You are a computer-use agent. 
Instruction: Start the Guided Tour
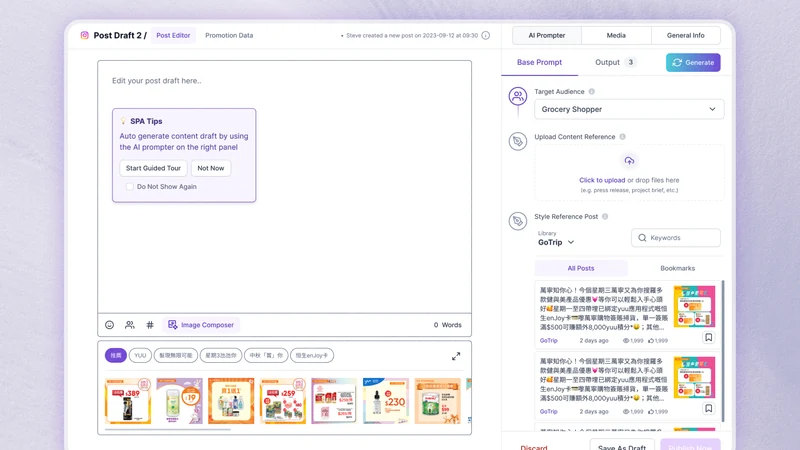click(153, 168)
